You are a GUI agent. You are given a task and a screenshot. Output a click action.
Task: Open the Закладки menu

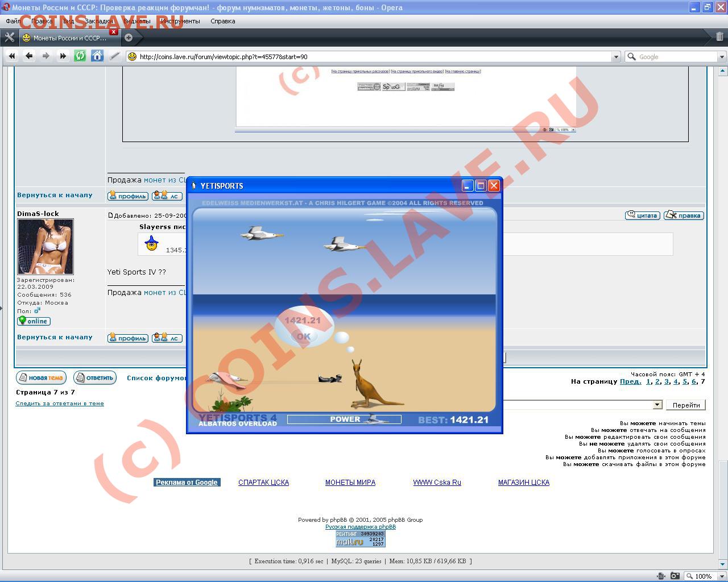click(99, 21)
